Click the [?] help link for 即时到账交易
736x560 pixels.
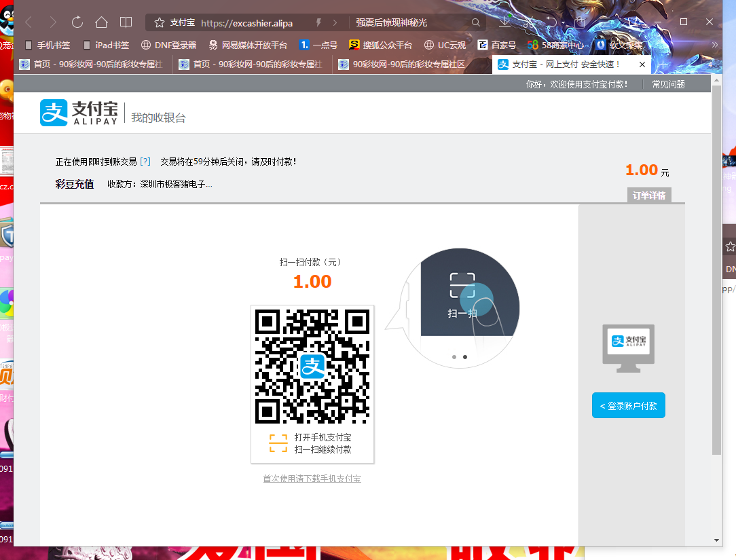pos(145,162)
